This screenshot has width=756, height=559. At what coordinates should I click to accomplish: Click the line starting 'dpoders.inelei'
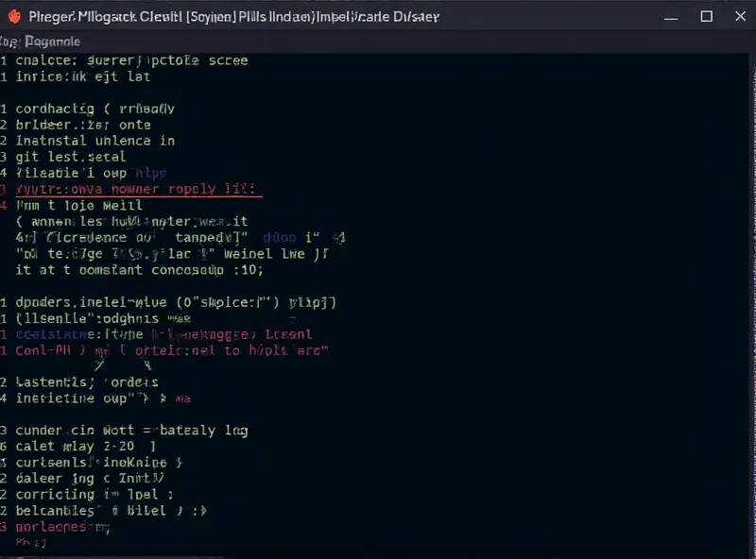point(176,302)
